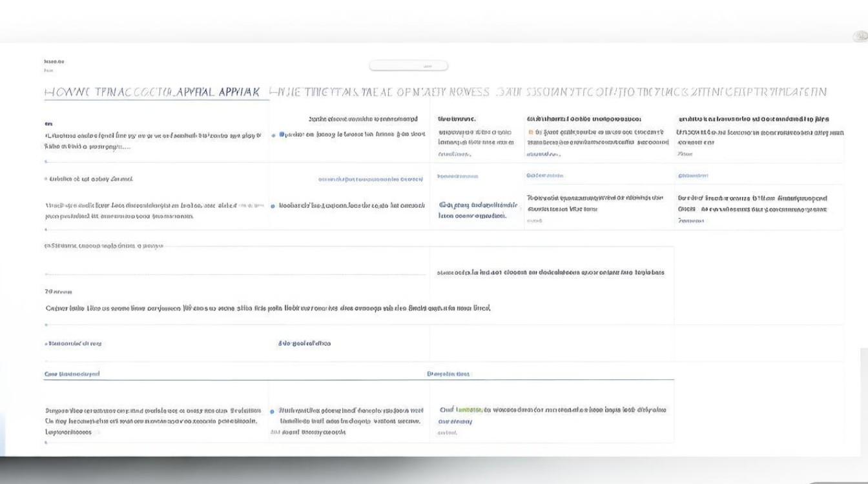
Task: Click the rounded search field at the top center
Action: (x=408, y=66)
